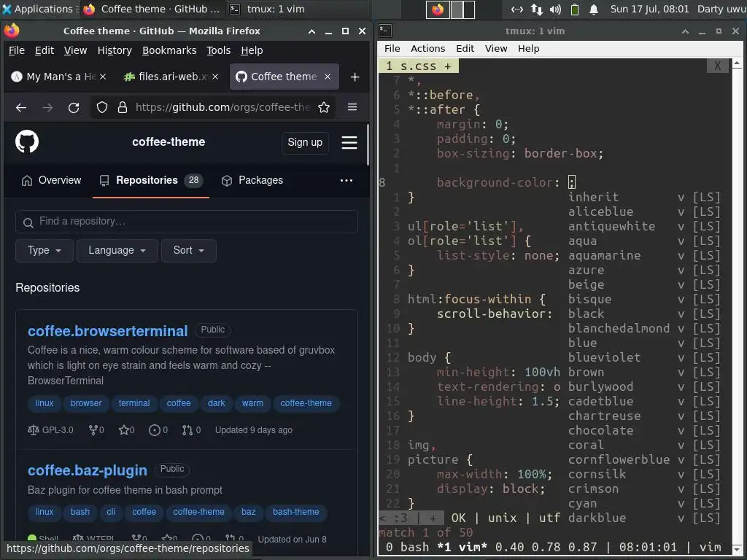Bookmark this page with the star icon
This screenshot has width=747, height=560.
324,108
